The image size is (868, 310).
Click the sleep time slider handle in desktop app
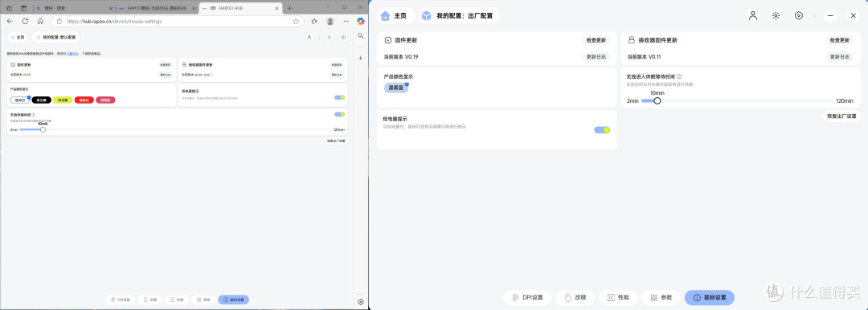657,100
